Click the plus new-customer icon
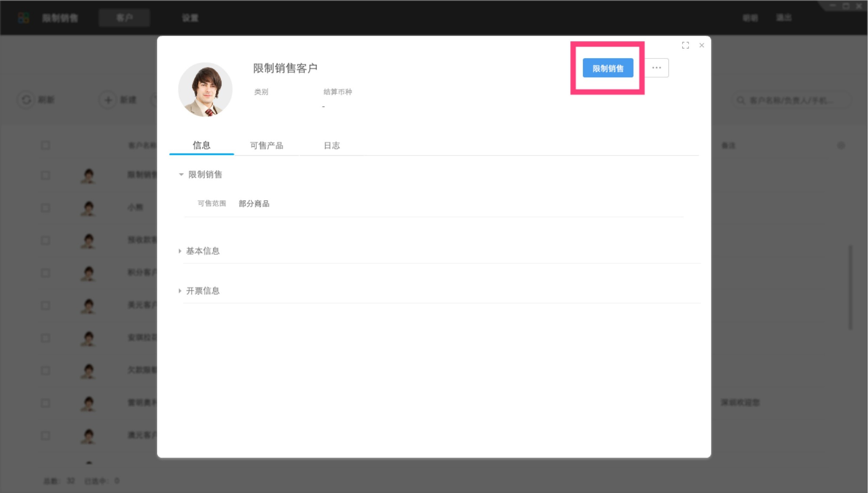868x493 pixels. [108, 100]
